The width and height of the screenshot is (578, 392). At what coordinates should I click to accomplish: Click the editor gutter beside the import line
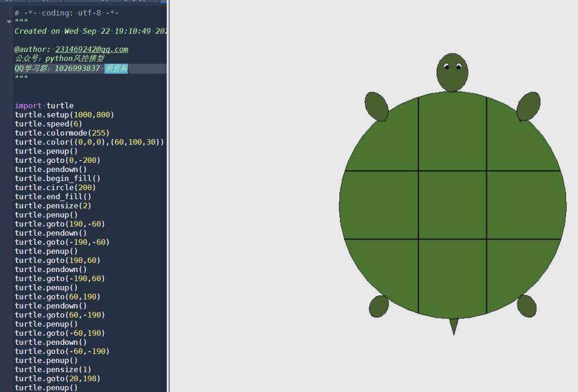(7, 105)
